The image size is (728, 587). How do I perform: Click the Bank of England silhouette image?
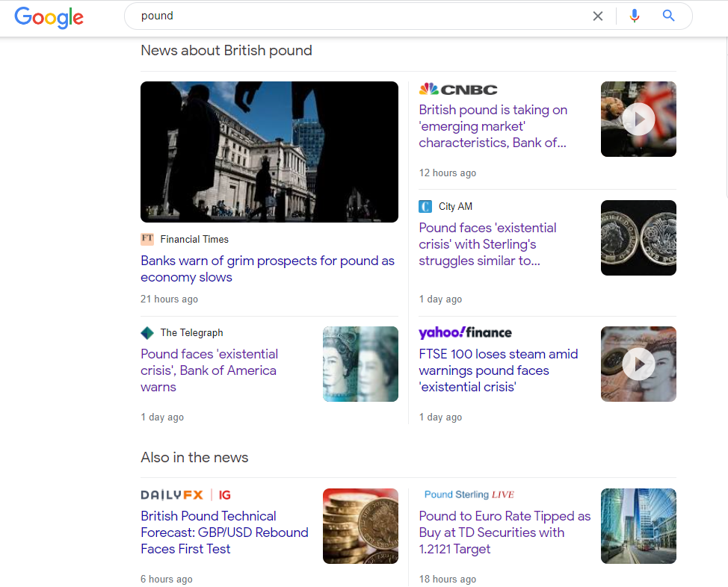[269, 152]
